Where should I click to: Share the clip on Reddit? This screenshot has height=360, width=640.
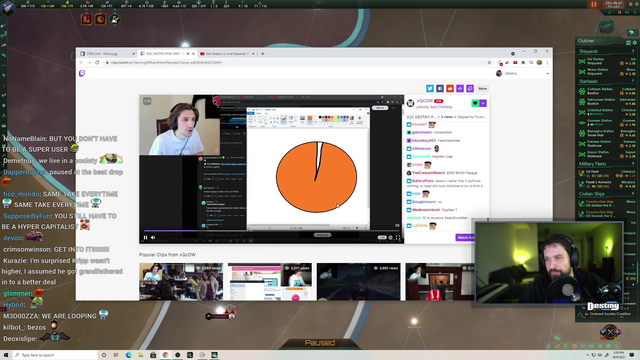[450, 89]
